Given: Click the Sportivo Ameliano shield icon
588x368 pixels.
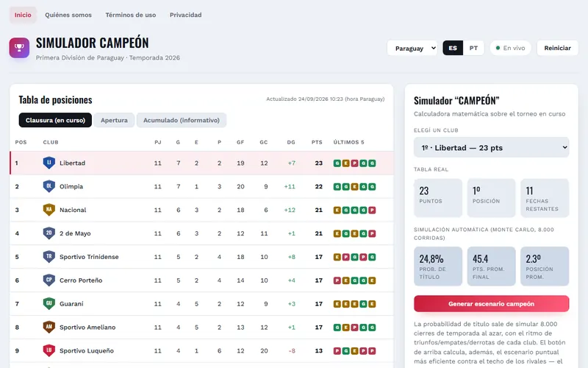Looking at the screenshot, I should [x=49, y=327].
